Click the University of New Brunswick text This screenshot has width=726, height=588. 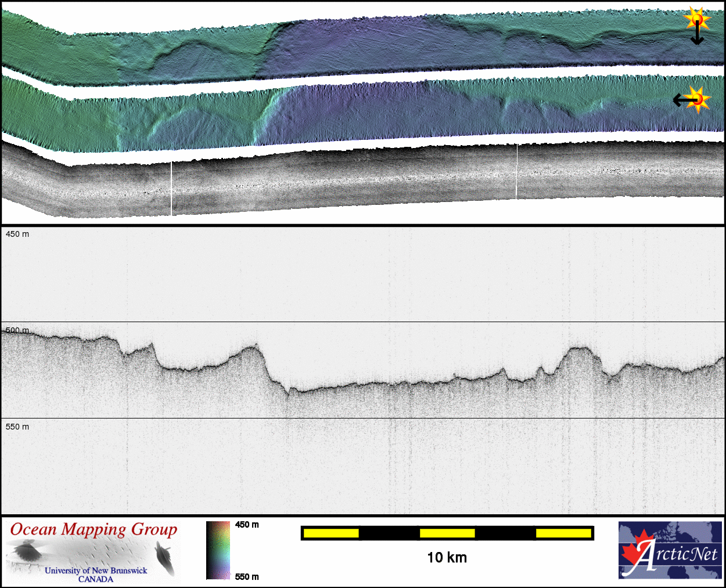(x=96, y=571)
